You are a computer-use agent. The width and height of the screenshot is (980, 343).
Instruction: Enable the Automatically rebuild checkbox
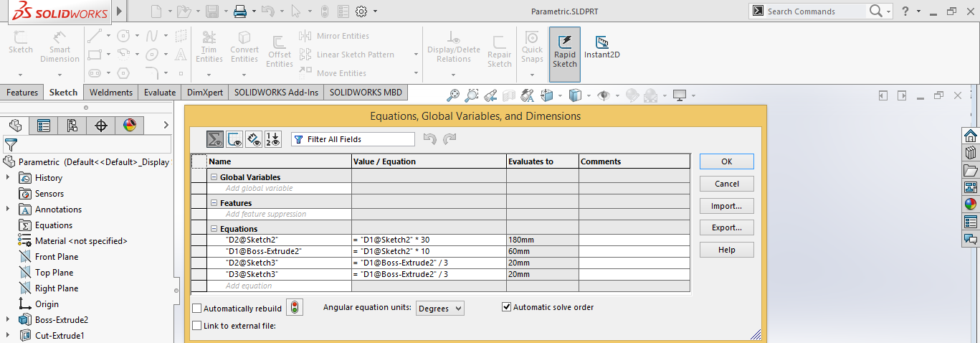197,309
